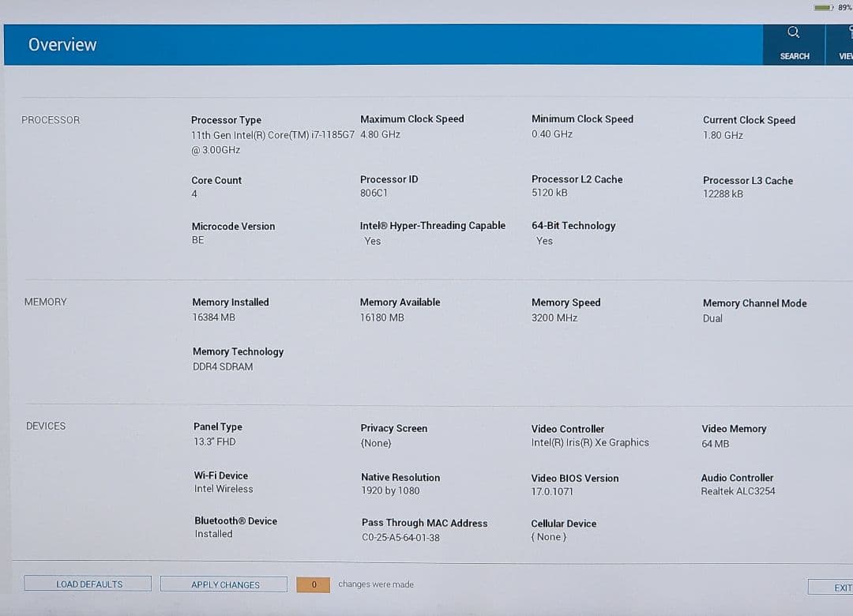Click the Privacy Screen {None} value
This screenshot has width=853, height=616.
pos(376,444)
